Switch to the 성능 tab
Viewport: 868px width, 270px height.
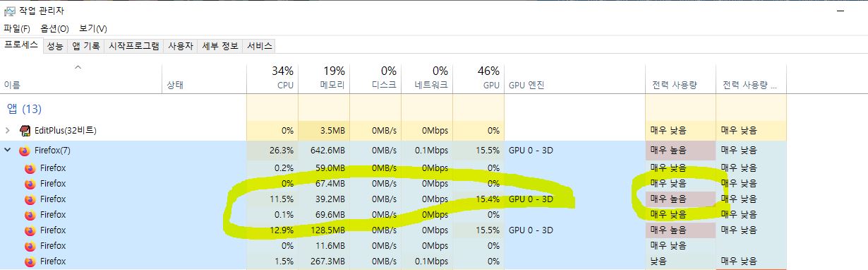click(x=55, y=46)
